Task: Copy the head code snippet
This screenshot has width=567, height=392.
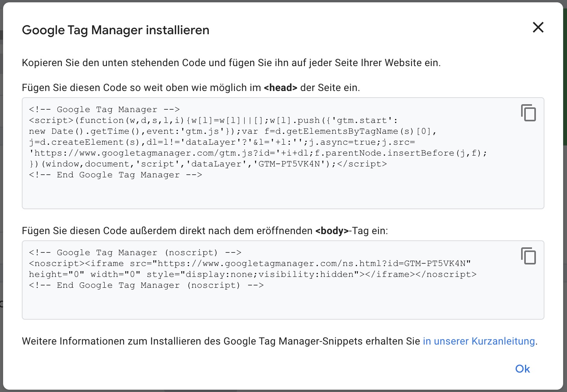Action: (528, 113)
